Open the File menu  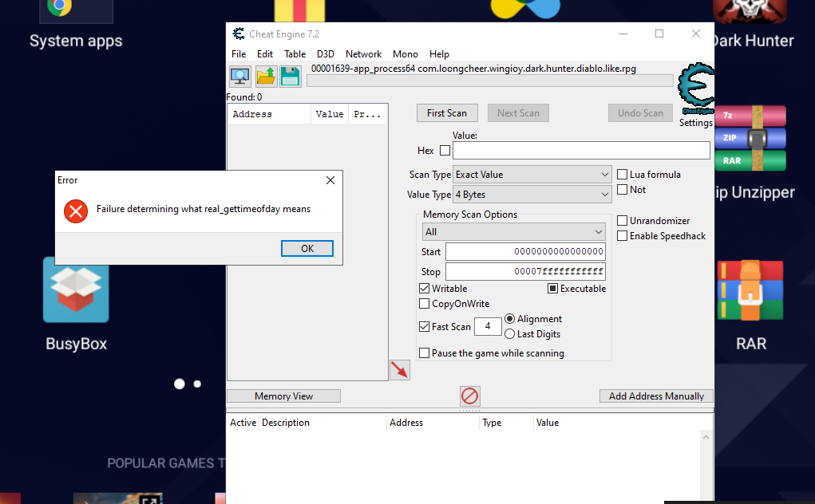coord(239,54)
